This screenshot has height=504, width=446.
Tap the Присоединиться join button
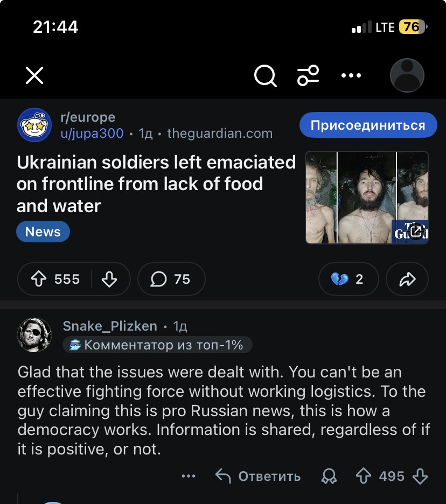pos(368,125)
